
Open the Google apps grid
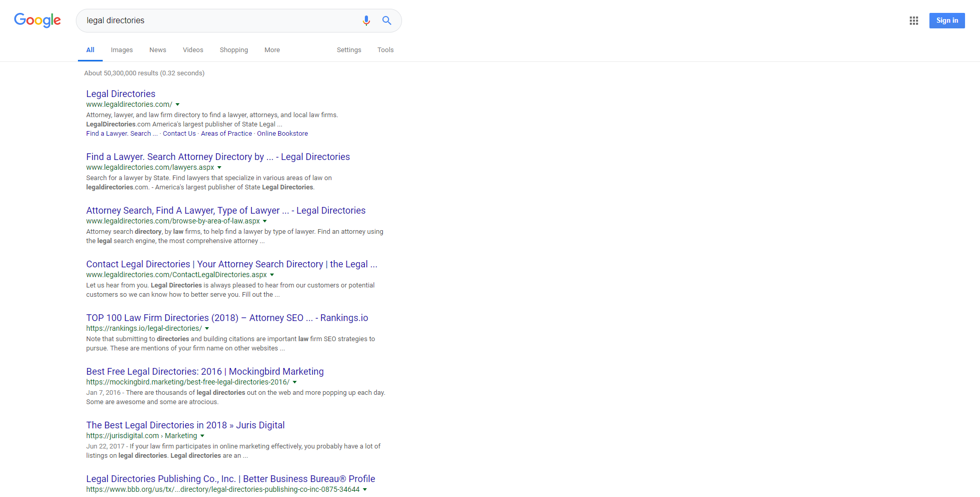[914, 21]
